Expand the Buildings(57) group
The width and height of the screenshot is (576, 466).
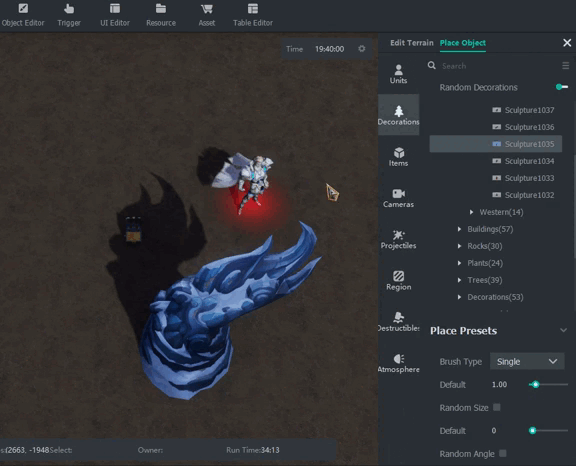[459, 229]
